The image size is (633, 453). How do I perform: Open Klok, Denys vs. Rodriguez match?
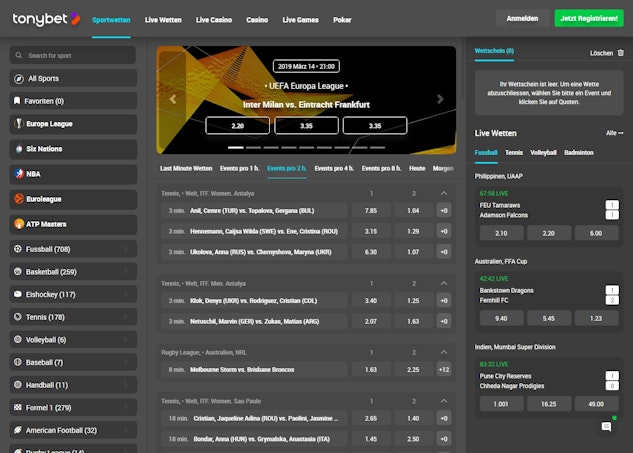254,301
